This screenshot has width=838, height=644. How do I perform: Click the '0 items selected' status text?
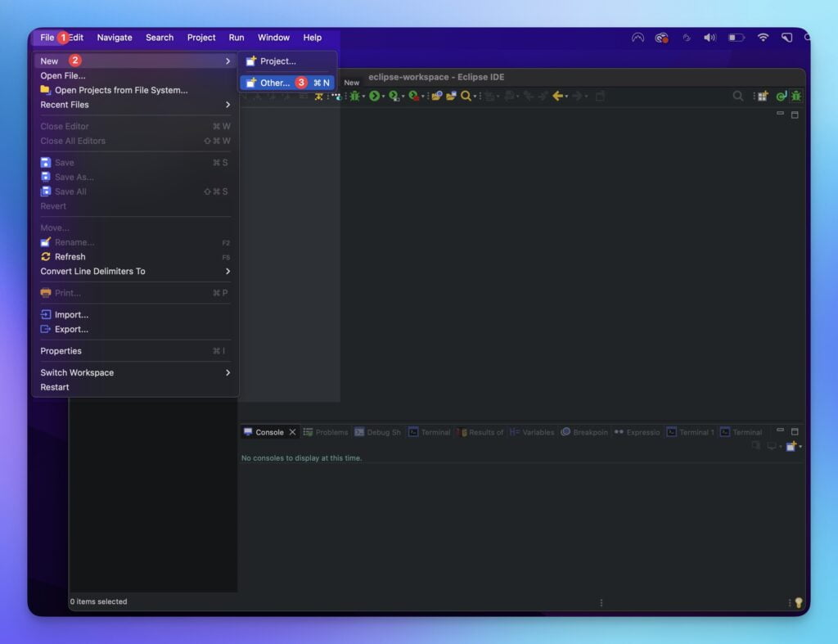(x=98, y=601)
